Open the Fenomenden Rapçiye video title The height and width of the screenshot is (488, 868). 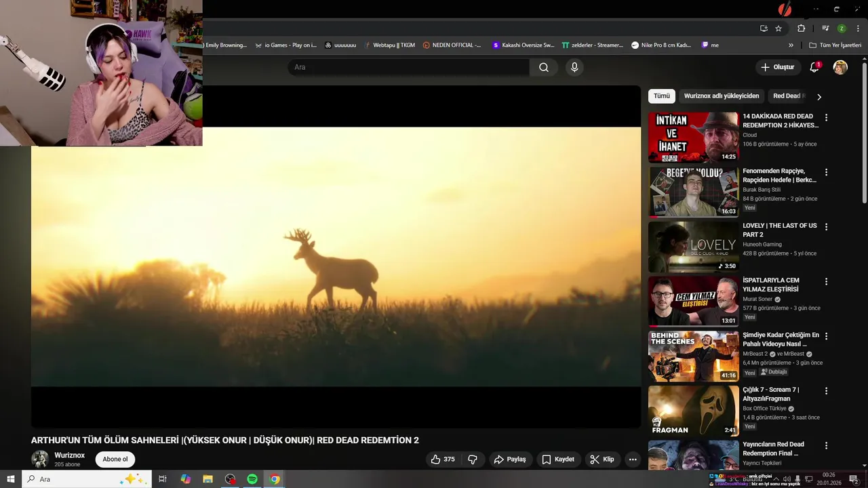point(780,176)
